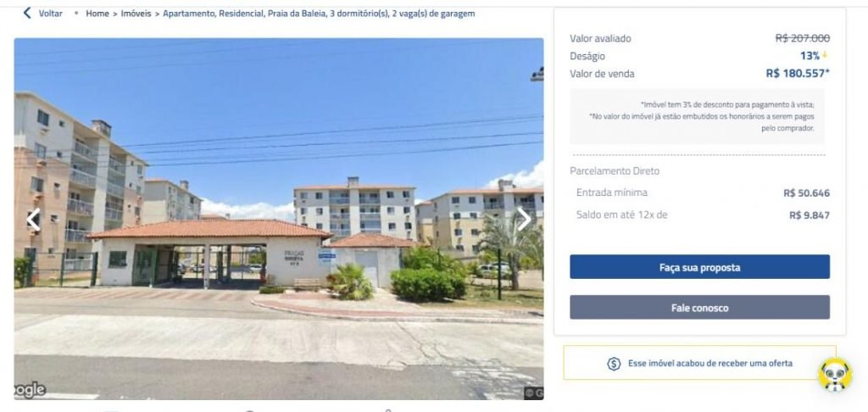Click the copyright badge in photo corner
Screen dimensions: 868x412
534,393
